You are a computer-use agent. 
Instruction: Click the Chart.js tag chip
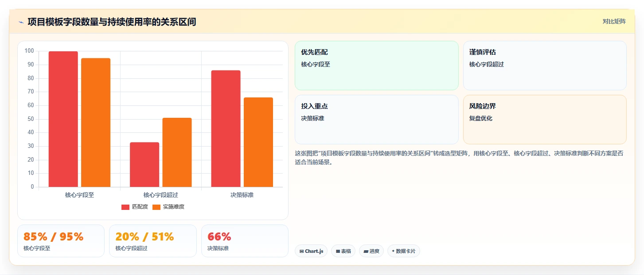point(311,251)
